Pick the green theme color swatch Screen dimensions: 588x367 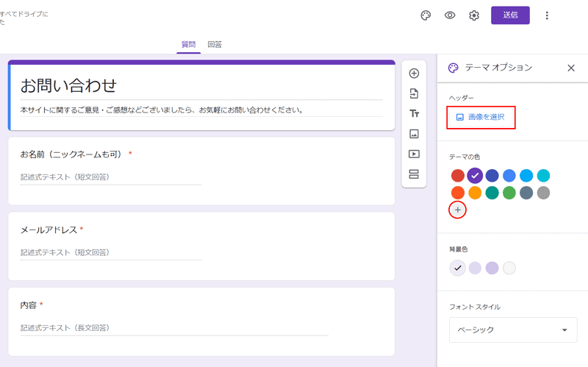[x=509, y=193]
